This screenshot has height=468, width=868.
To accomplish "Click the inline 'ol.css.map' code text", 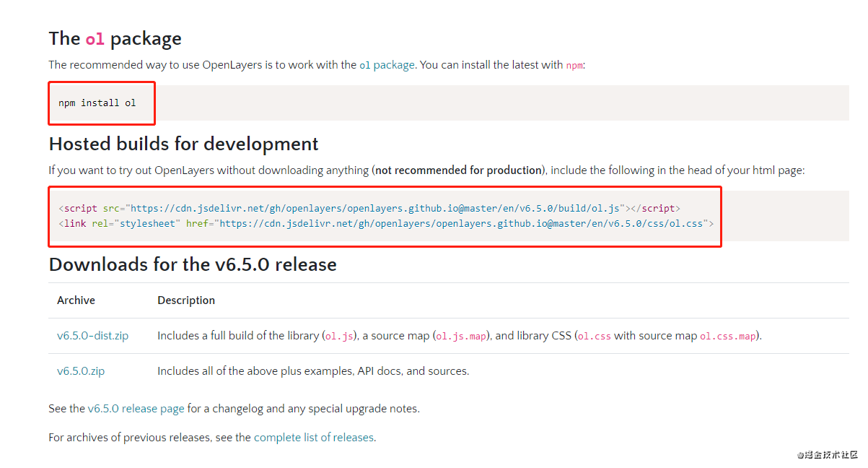I will coord(728,337).
